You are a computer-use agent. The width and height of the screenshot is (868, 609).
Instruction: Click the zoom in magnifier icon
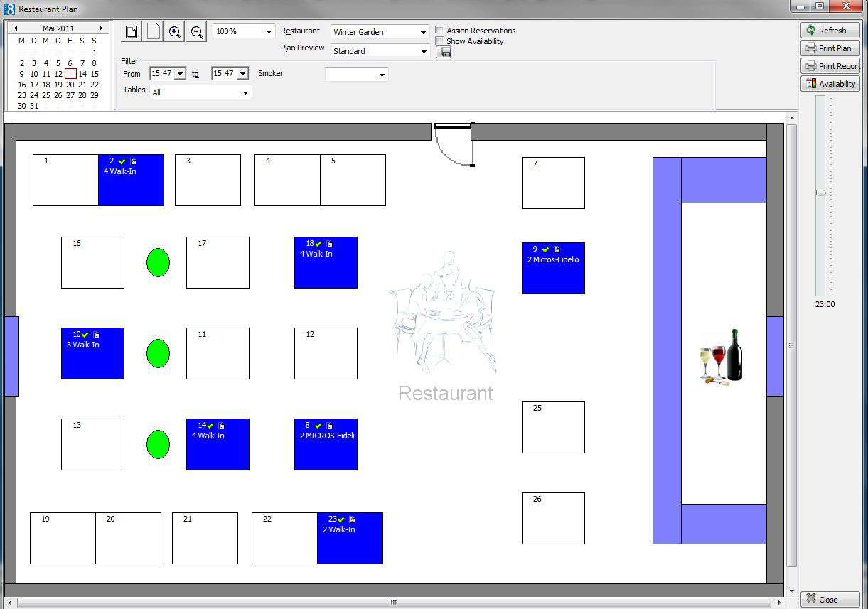coord(175,32)
